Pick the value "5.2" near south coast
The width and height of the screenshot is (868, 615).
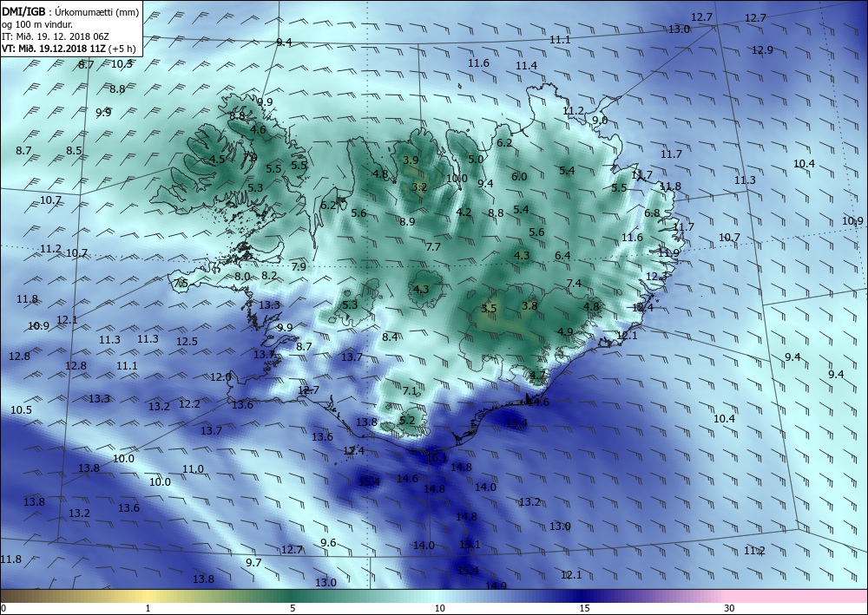click(x=407, y=420)
